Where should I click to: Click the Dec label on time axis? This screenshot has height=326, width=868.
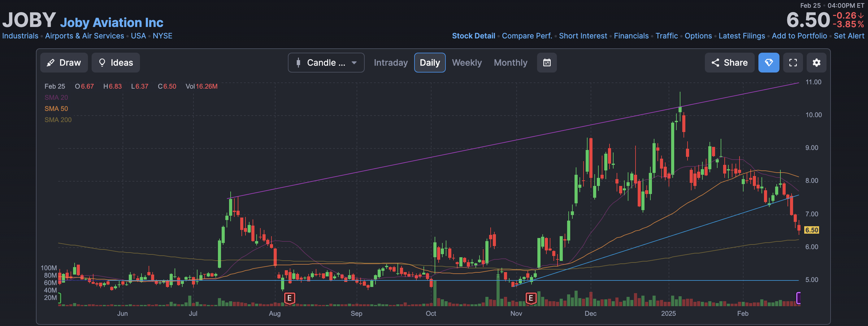coord(590,314)
